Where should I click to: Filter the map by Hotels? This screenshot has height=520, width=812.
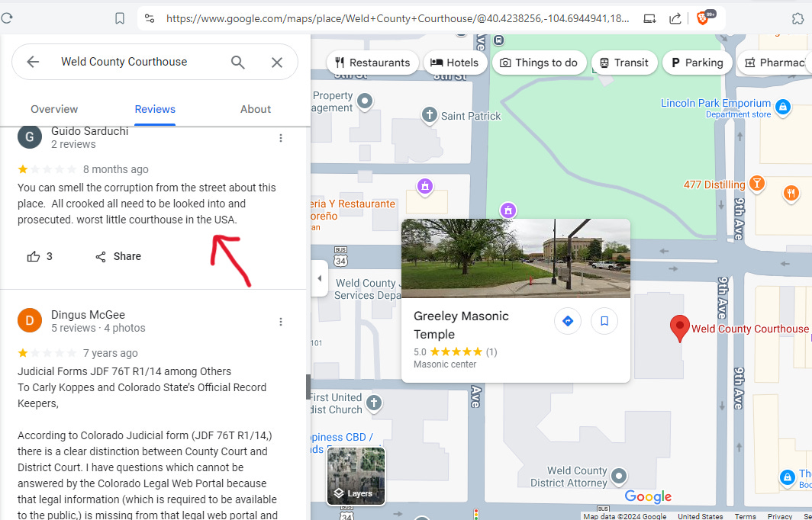click(x=455, y=63)
